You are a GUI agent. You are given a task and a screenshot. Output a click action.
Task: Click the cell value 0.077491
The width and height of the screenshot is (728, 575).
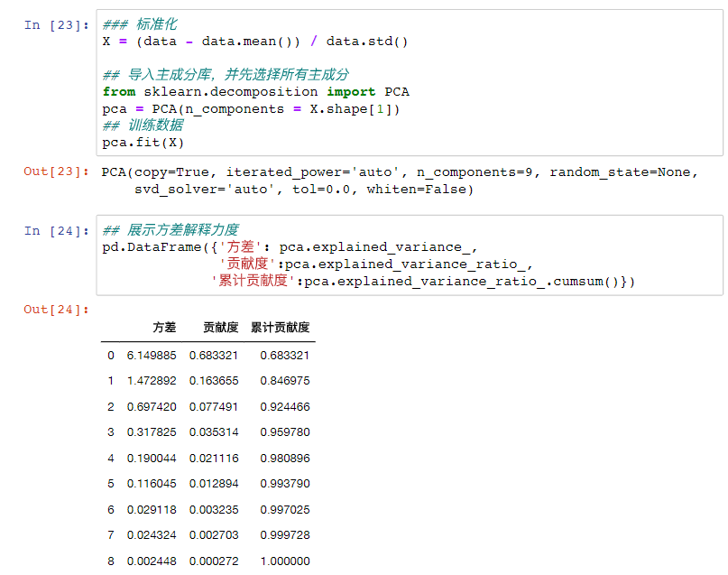[214, 407]
